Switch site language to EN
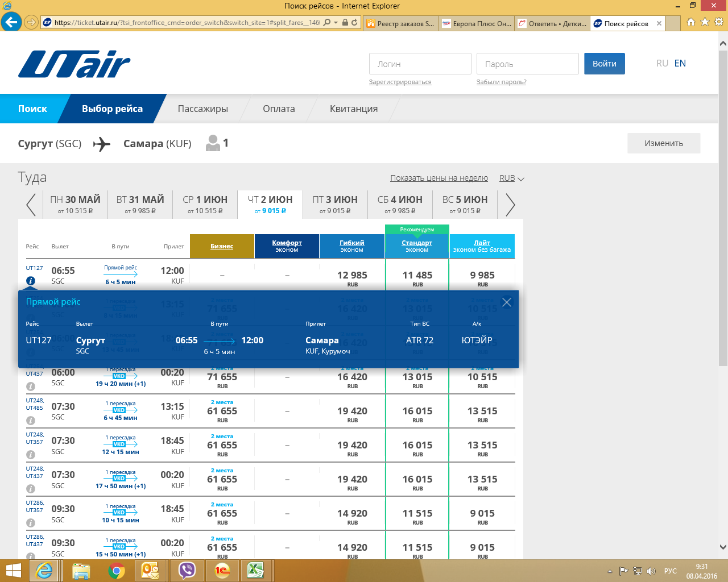This screenshot has height=582, width=728. pos(680,63)
